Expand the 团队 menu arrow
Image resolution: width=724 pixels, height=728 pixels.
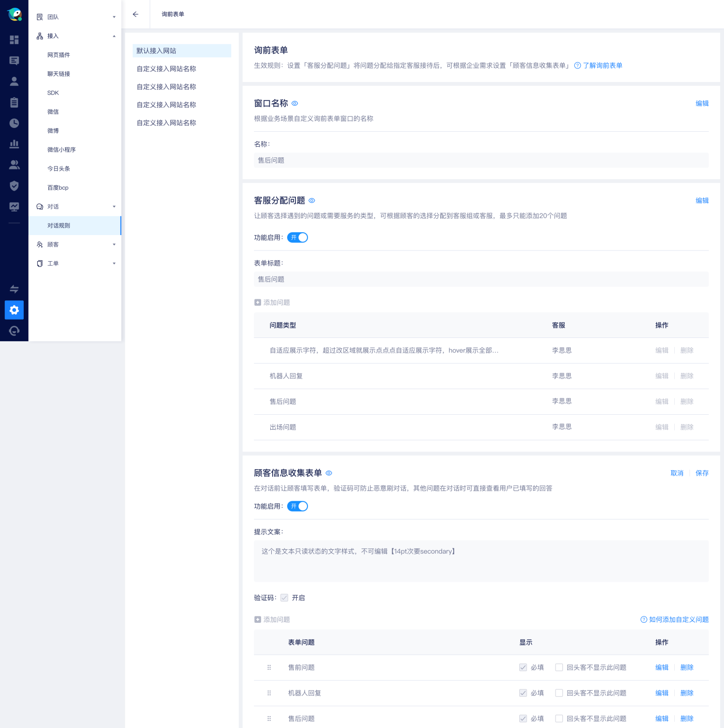tap(114, 17)
